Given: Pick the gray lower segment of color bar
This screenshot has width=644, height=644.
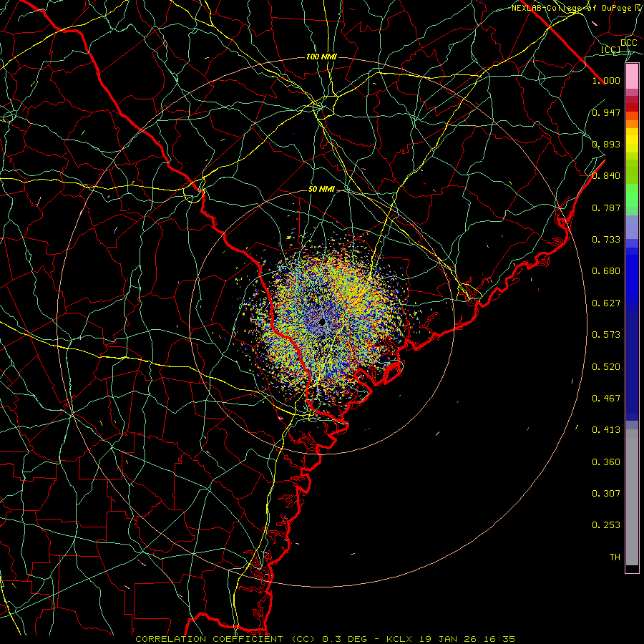Looking at the screenshot, I should point(632,497).
